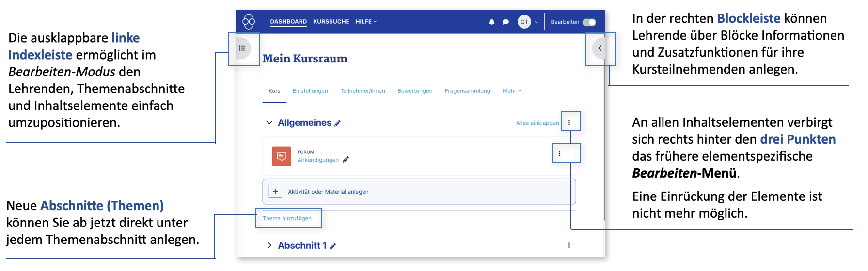Image resolution: width=868 pixels, height=271 pixels.
Task: Click the Thema hinzufügen link
Action: pyautogui.click(x=287, y=218)
